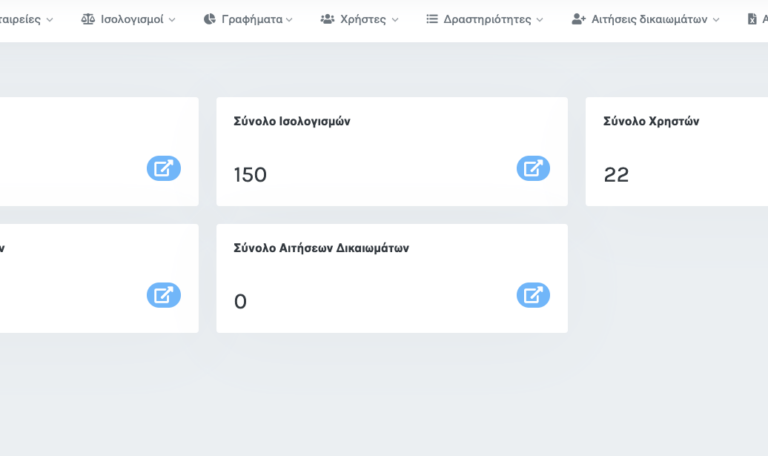Open the link icon in Σύνολο Αιτήσεων Δικαιωμάτων card
This screenshot has width=768, height=456.
pyautogui.click(x=533, y=295)
